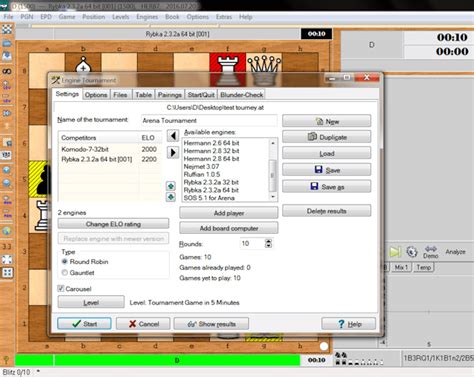The height and width of the screenshot is (377, 474).
Task: Click the Save as button
Action: (326, 187)
